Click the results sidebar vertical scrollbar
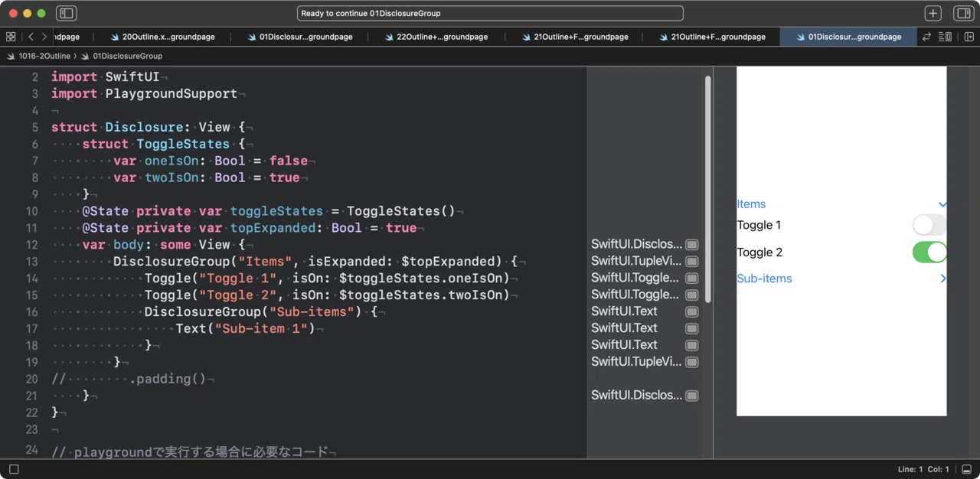 coord(707,187)
